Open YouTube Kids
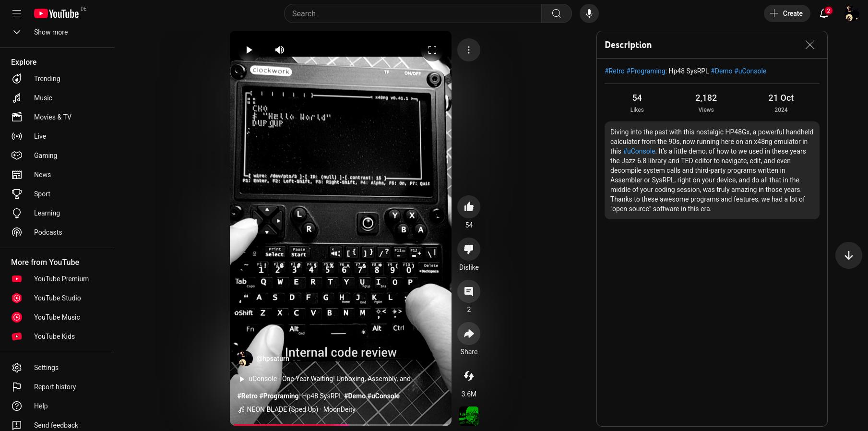Image resolution: width=868 pixels, height=431 pixels. [58, 336]
